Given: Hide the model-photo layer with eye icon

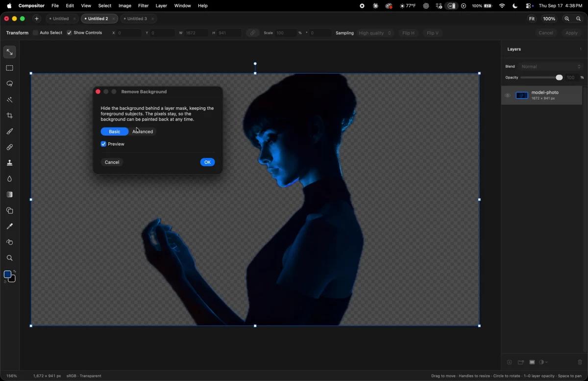Looking at the screenshot, I should (x=508, y=96).
